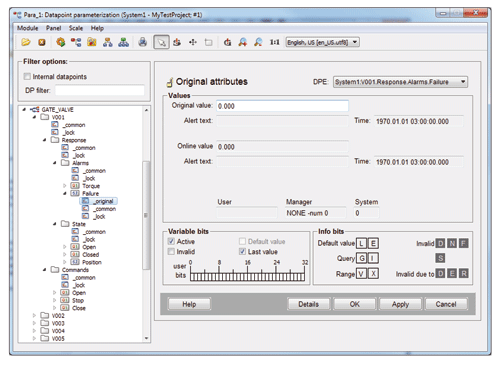Collapse the Failure element

click(65, 193)
